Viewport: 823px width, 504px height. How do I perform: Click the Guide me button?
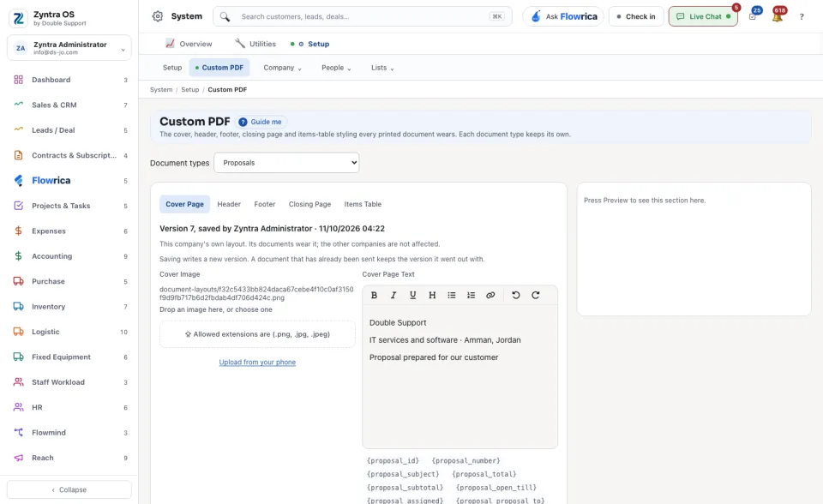point(261,122)
